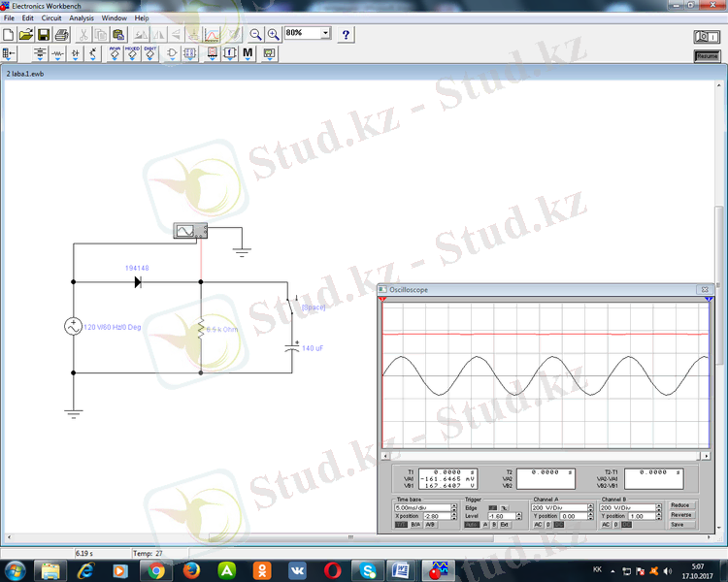The image size is (728, 582).
Task: Open the Logic Gates parts bin
Action: click(x=173, y=53)
